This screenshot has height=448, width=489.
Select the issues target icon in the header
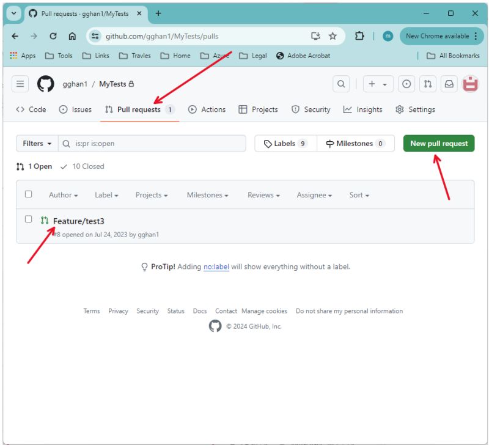(x=406, y=84)
